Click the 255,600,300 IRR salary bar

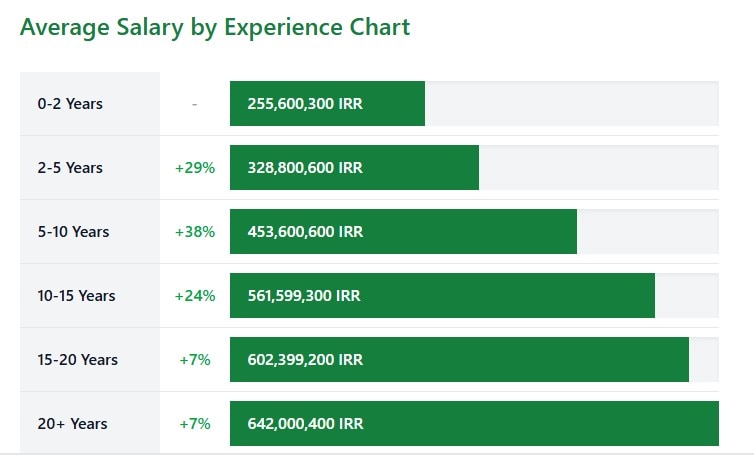pos(327,104)
